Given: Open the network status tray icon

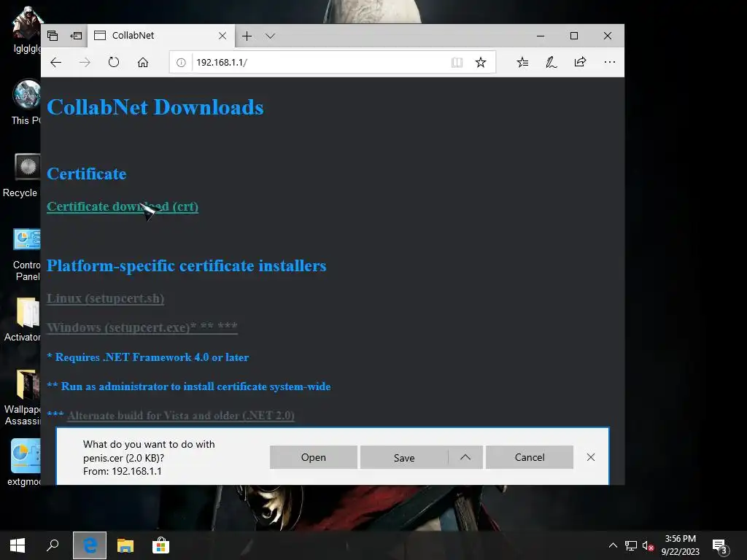Looking at the screenshot, I should (631, 545).
